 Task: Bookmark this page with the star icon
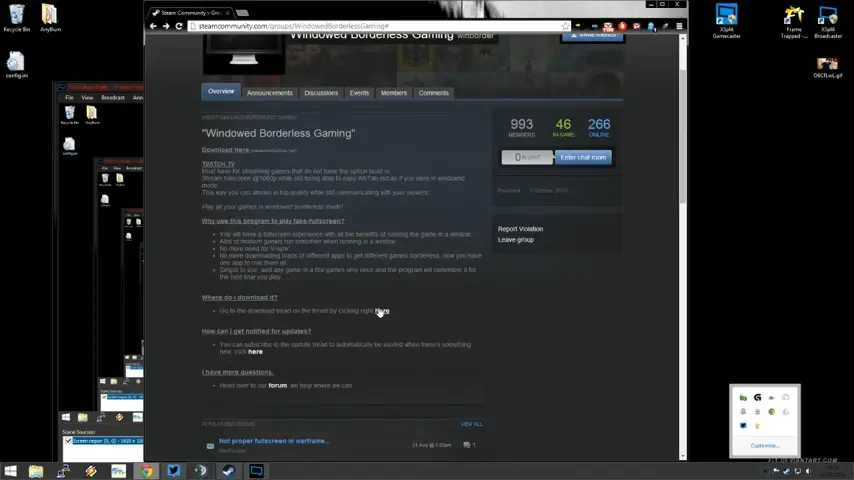point(565,26)
